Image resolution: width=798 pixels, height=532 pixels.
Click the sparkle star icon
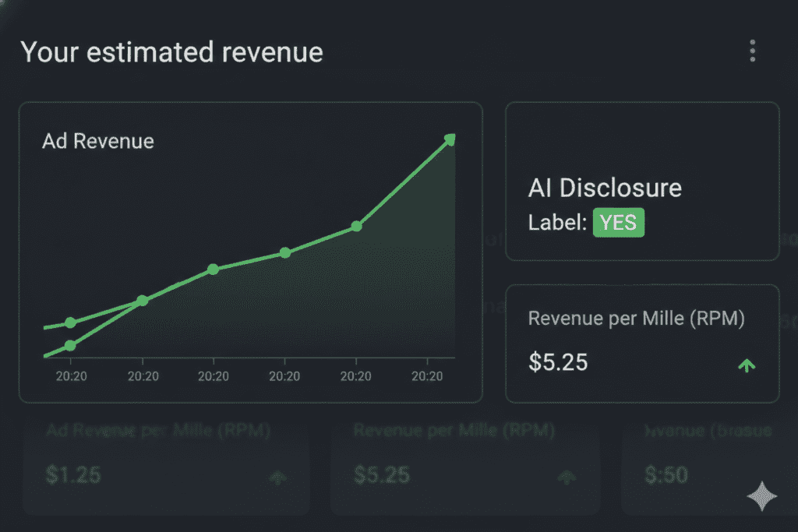(762, 496)
